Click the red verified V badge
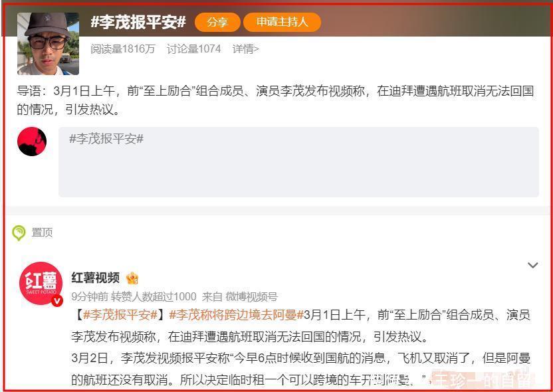The image size is (553, 392). point(57,301)
